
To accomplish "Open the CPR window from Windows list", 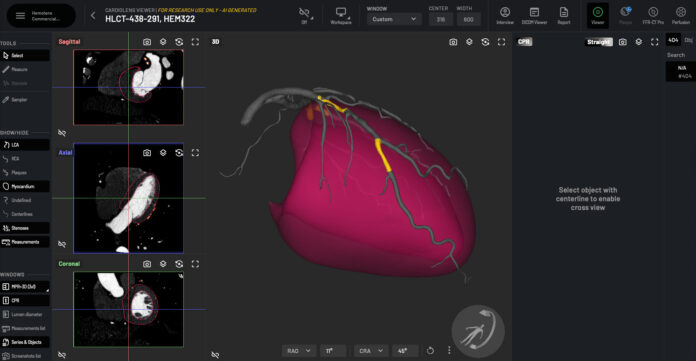I will click(25, 300).
